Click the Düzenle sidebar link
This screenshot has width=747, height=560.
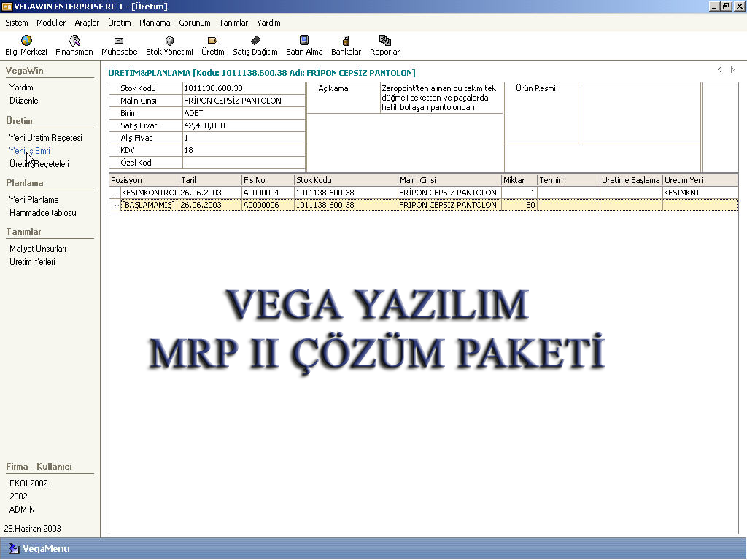[24, 101]
